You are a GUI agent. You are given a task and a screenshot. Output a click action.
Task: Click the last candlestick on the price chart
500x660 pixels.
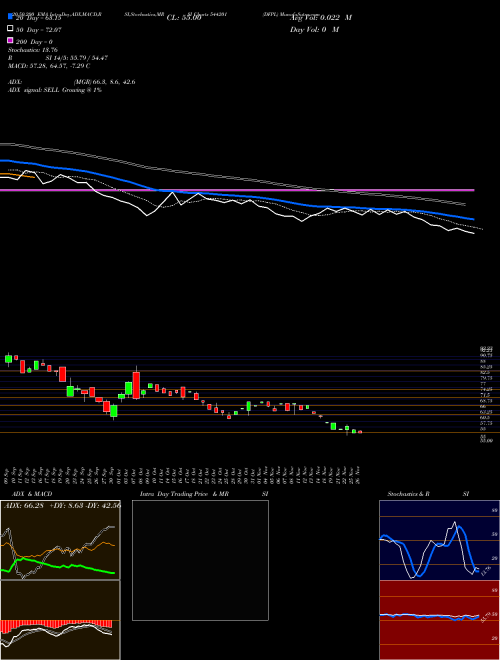pyautogui.click(x=360, y=432)
